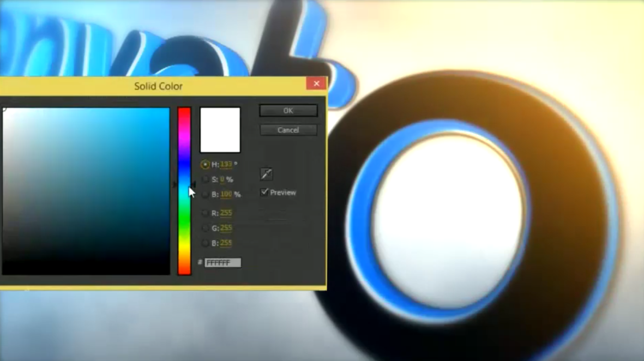
Task: Select the B blue radio button
Action: tap(205, 243)
